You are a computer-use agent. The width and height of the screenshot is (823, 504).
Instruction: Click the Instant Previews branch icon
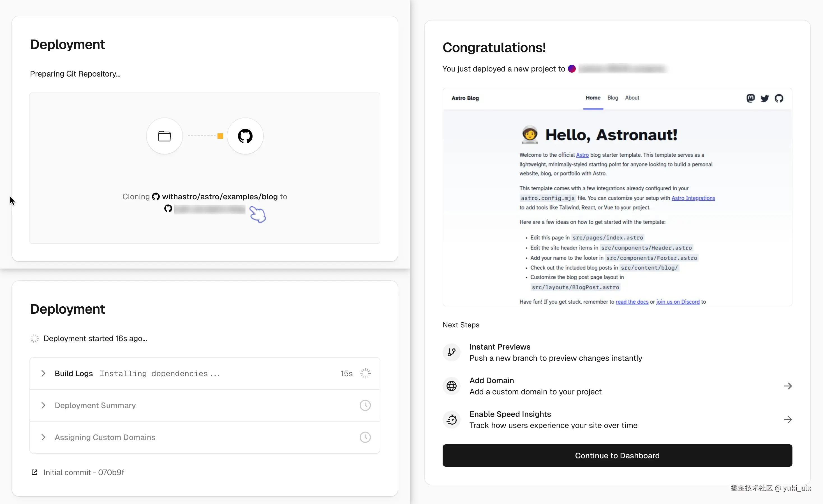(x=452, y=352)
